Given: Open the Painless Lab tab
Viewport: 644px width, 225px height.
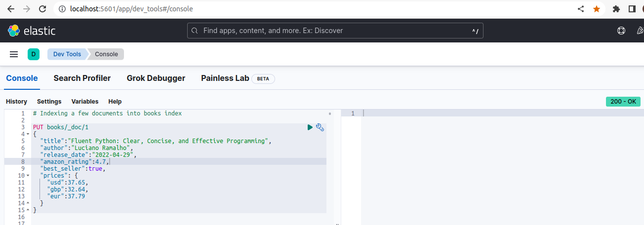Looking at the screenshot, I should point(225,78).
